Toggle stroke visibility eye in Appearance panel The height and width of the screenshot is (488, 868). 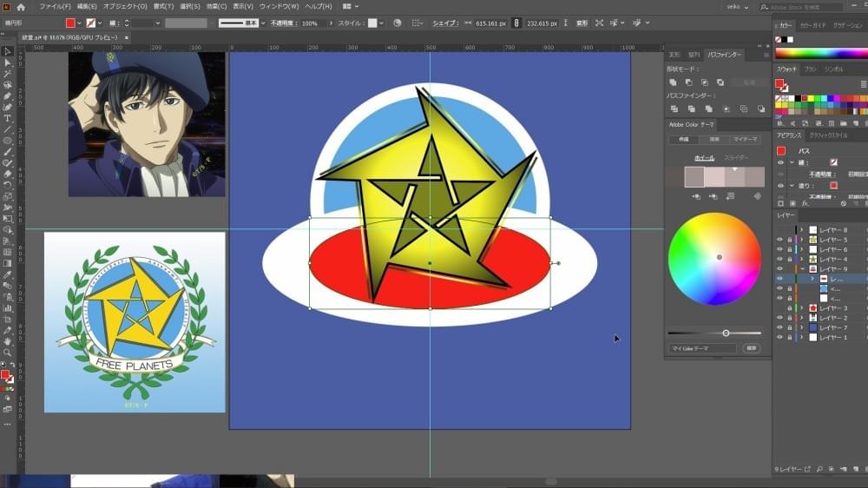(x=780, y=162)
